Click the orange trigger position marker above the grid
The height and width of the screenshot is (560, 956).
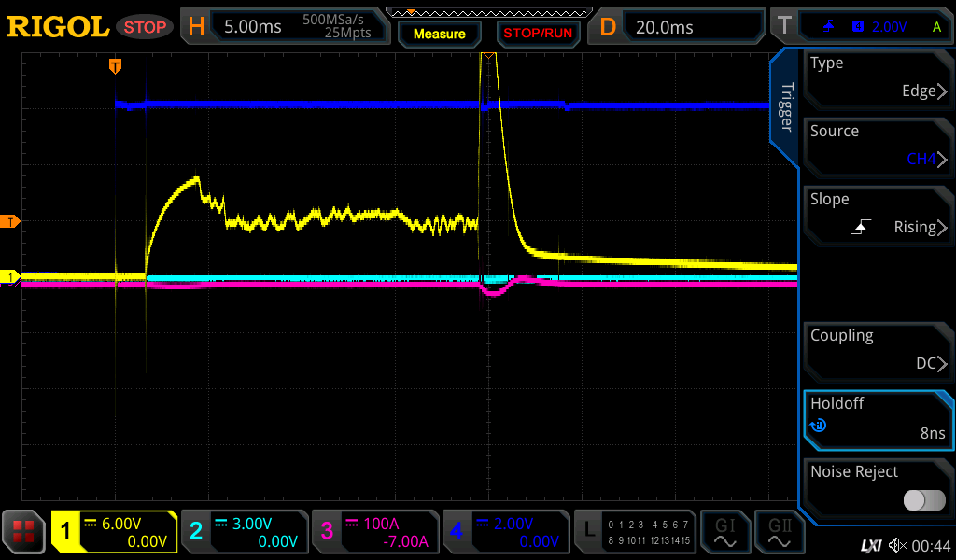click(115, 66)
